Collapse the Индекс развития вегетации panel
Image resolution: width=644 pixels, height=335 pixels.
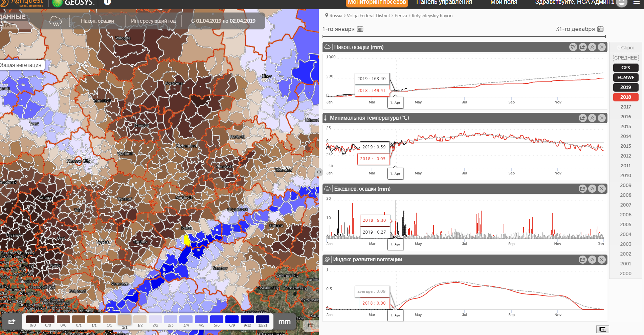pyautogui.click(x=592, y=260)
